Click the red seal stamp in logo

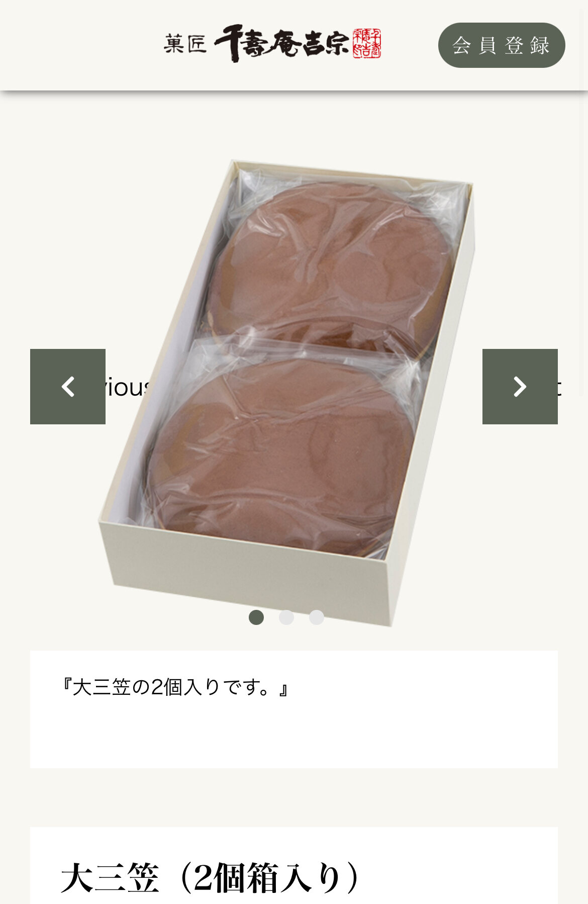pos(367,44)
